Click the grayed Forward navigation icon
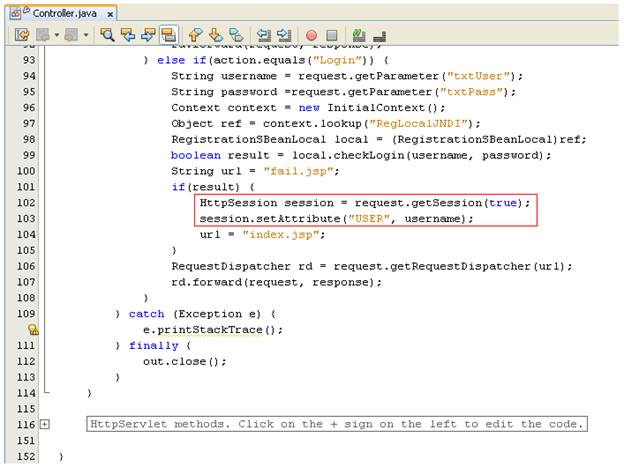Screen dimensions: 624x467 coord(72,35)
